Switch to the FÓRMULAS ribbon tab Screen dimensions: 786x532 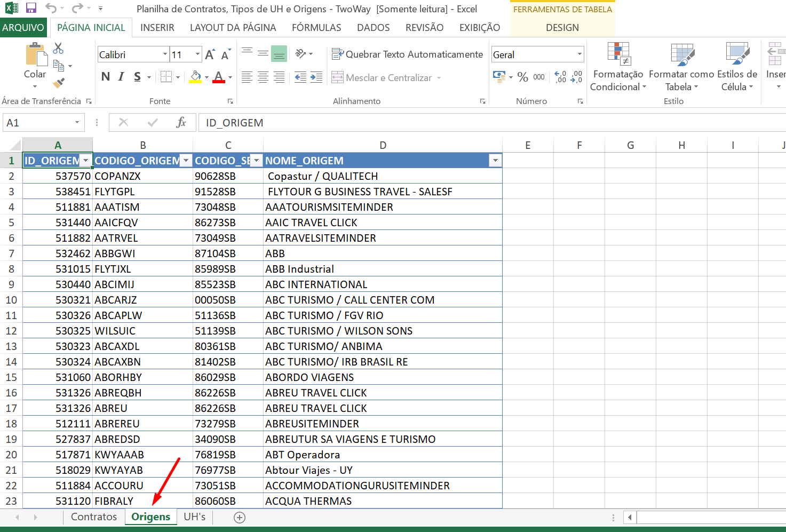(316, 28)
